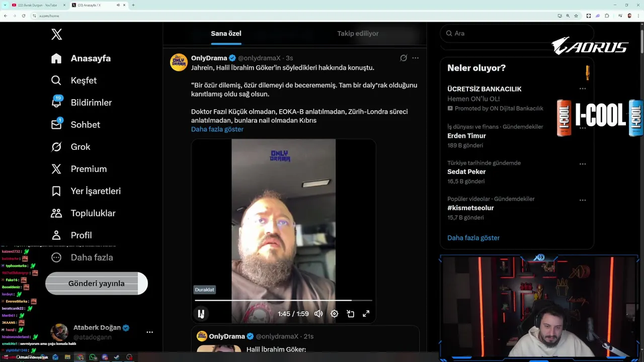Open Erden Timur trend
This screenshot has height=362, width=644.
(x=466, y=136)
